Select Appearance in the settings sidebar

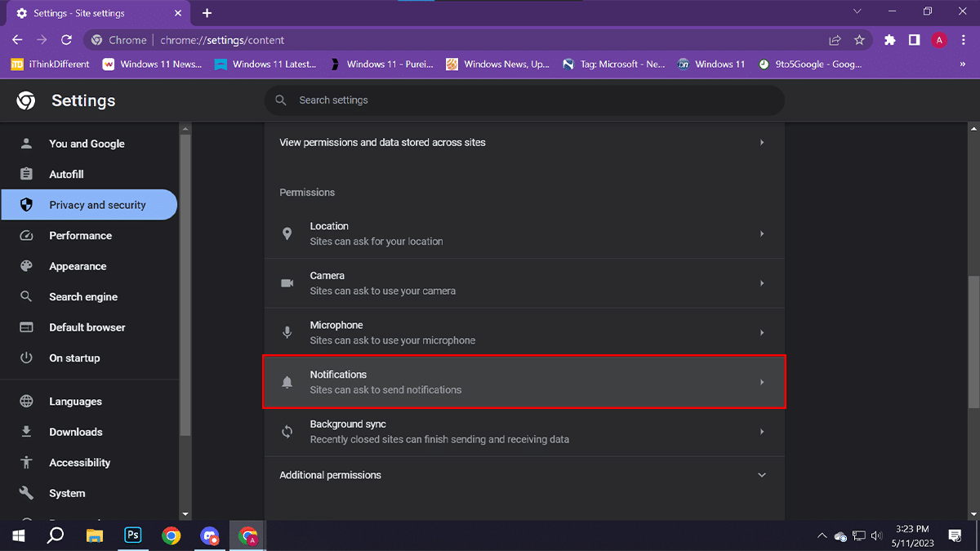pyautogui.click(x=78, y=266)
